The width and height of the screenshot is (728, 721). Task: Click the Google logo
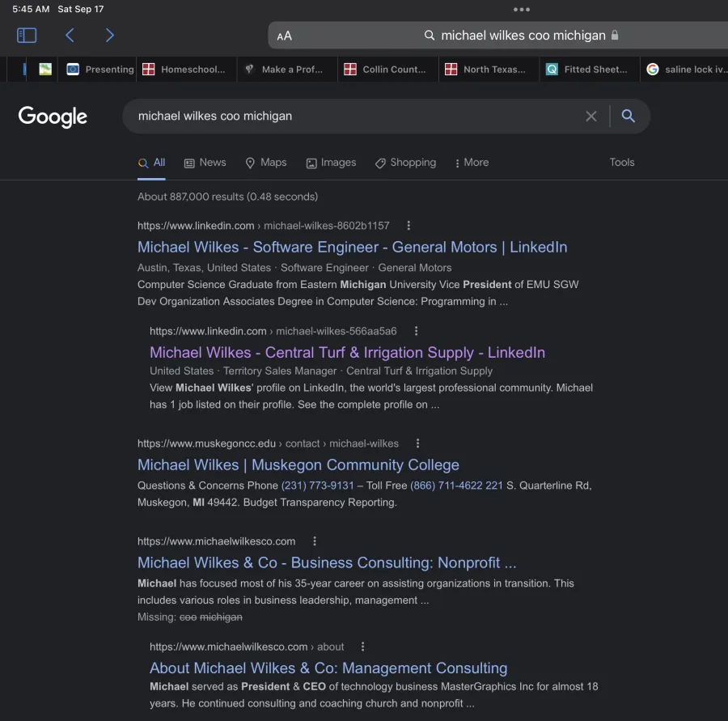tap(53, 117)
